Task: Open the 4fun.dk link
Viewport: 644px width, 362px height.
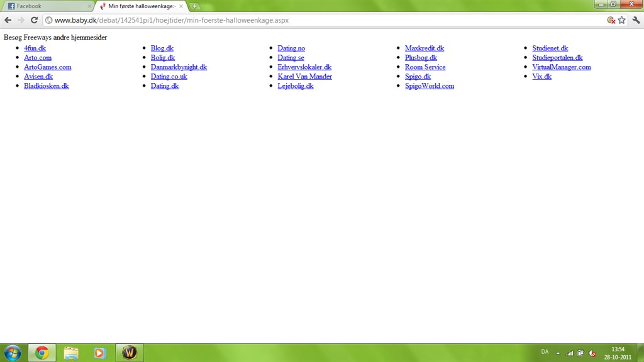Action: [35, 48]
